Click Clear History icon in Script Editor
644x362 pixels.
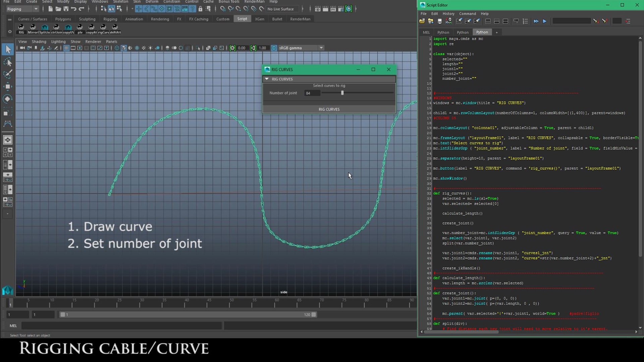tap(459, 21)
